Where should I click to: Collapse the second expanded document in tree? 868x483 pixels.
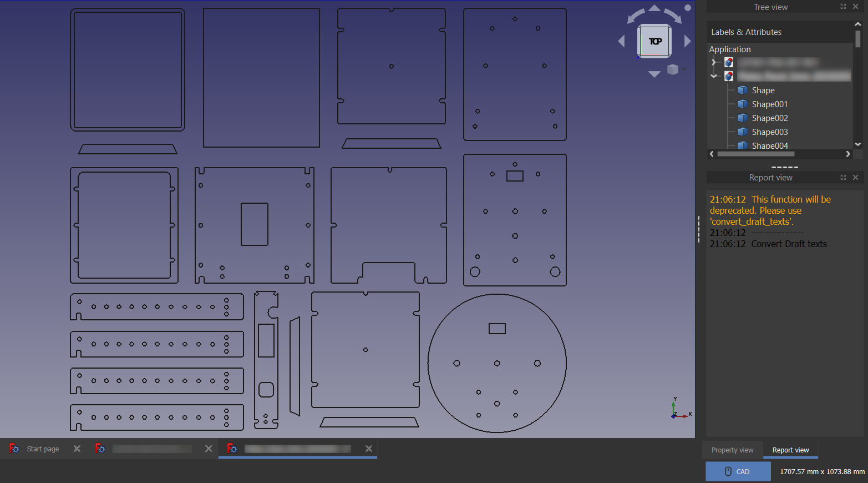[714, 76]
